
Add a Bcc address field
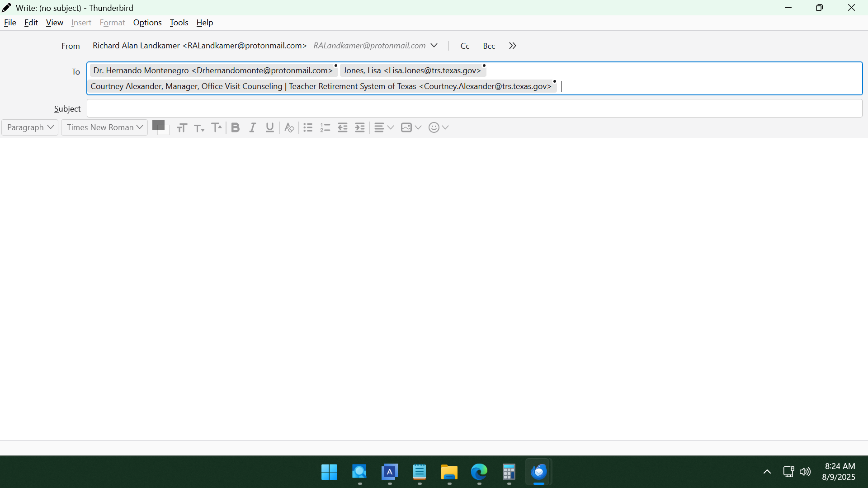point(489,46)
